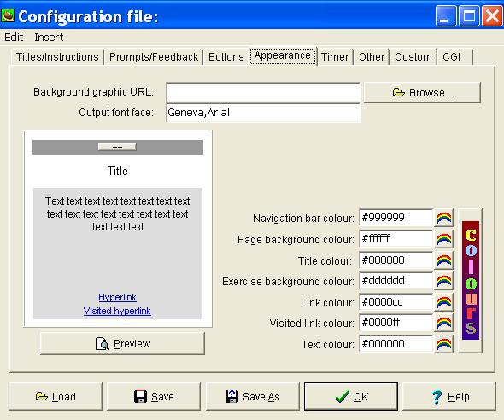This screenshot has width=504, height=420.
Task: Click the Output font face field
Action: point(263,113)
